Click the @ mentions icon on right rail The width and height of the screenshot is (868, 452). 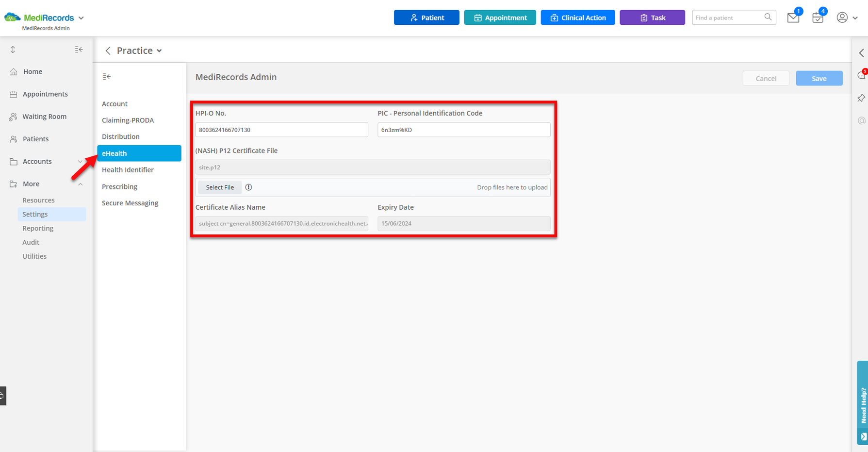[862, 120]
